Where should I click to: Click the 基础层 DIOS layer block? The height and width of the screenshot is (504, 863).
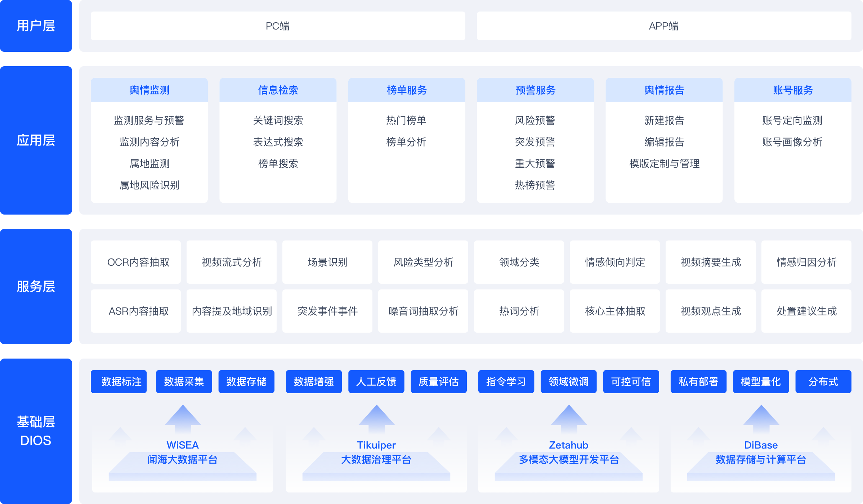(36, 431)
